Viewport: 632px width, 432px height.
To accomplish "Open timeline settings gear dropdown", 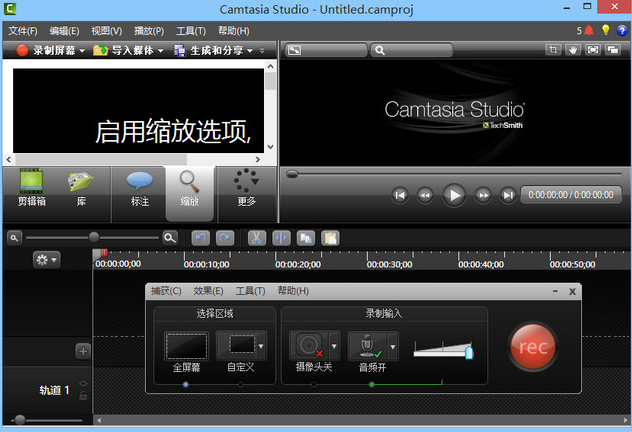I will point(46,260).
